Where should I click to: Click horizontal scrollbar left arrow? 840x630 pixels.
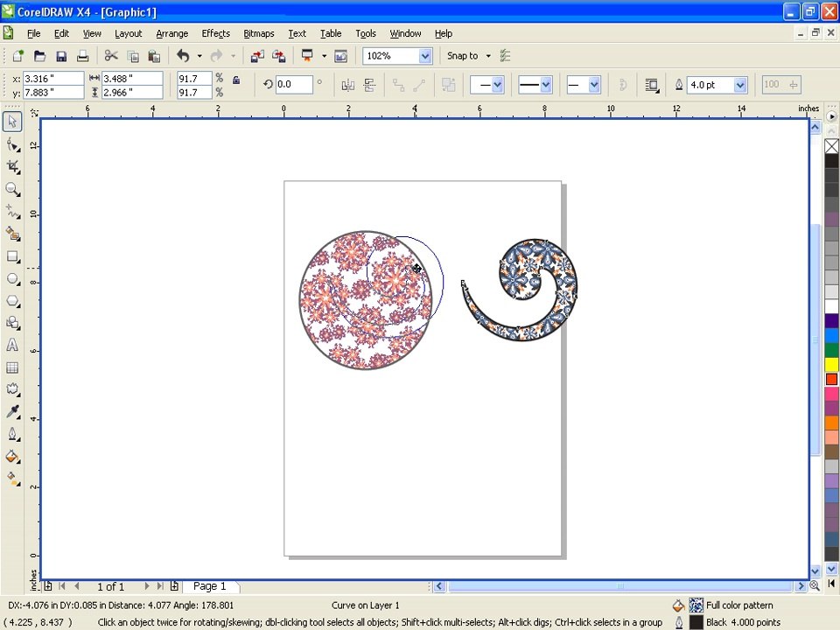pyautogui.click(x=438, y=586)
